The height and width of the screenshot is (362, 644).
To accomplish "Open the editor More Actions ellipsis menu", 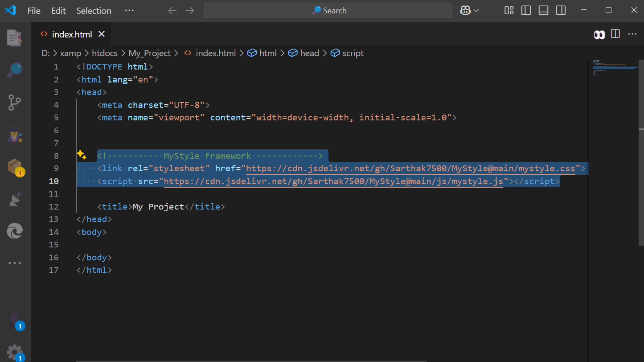I will tap(632, 34).
